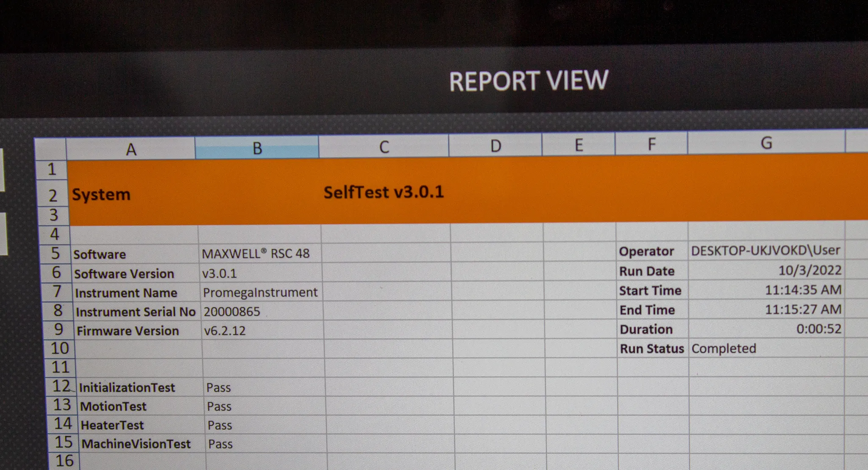Click the Pass result for MachineVisionTest
The height and width of the screenshot is (470, 868).
[x=267, y=443]
